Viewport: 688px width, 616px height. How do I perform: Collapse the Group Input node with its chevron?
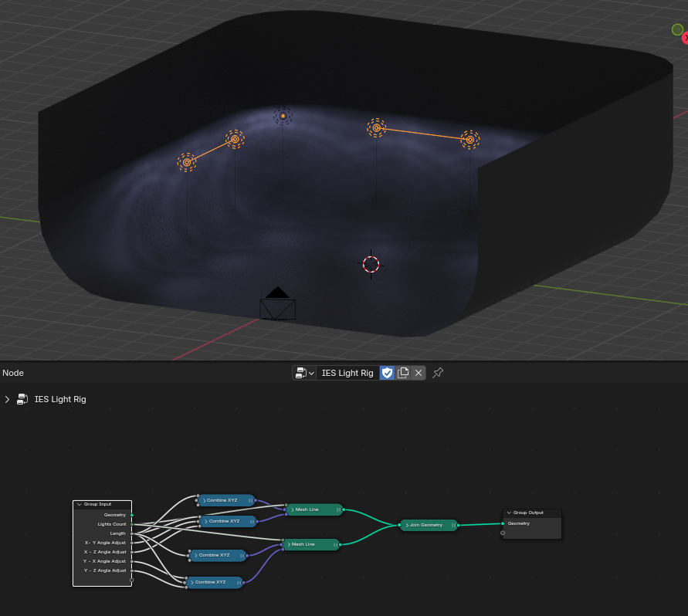pos(77,504)
